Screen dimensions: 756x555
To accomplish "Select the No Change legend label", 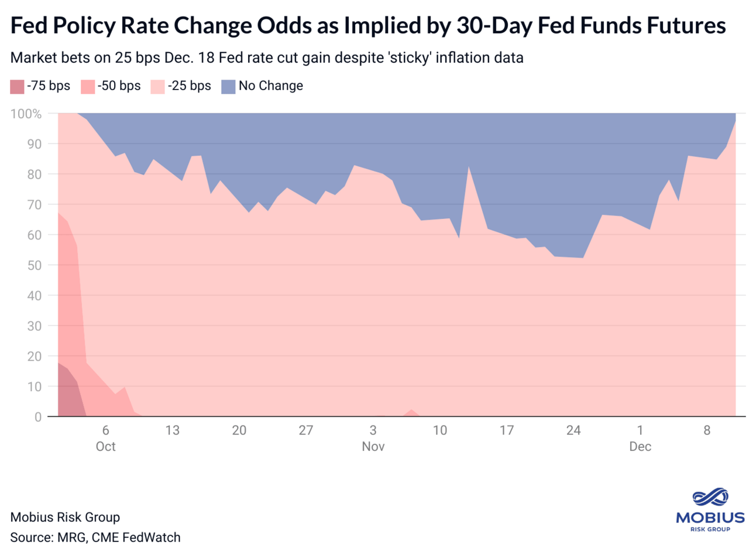I will click(271, 86).
